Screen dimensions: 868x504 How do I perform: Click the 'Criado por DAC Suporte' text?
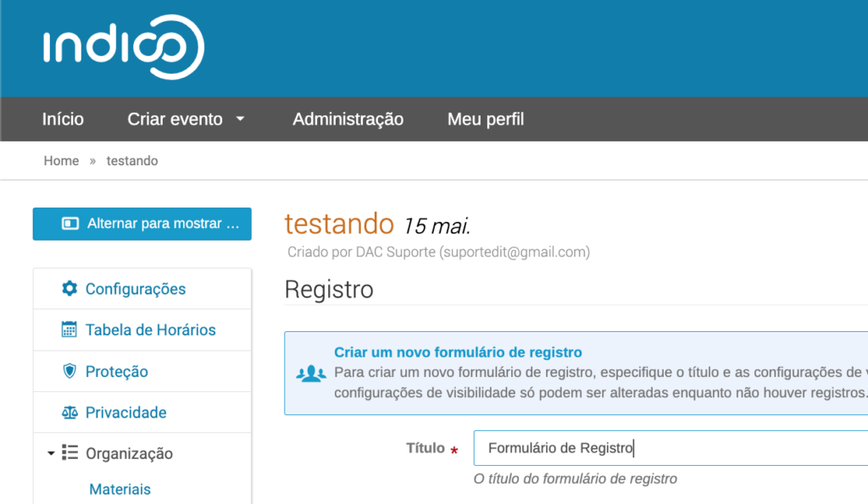coord(438,252)
